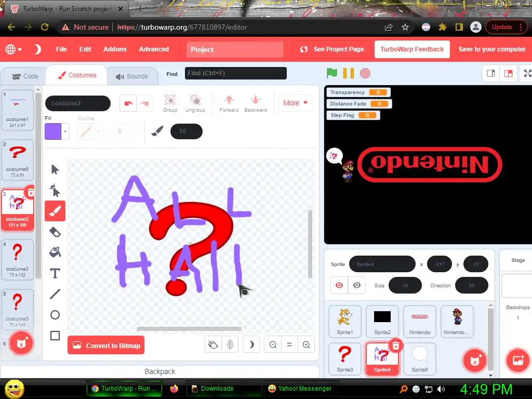This screenshot has height=399, width=532.
Task: Click the Group icon
Action: (170, 103)
